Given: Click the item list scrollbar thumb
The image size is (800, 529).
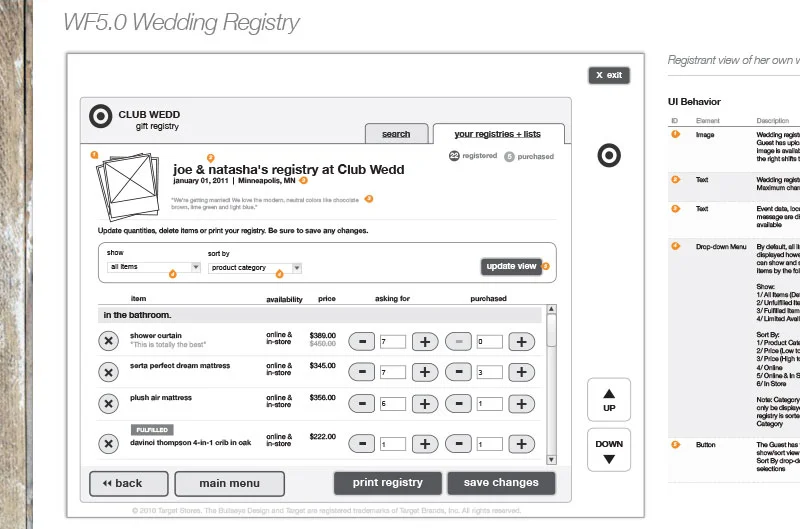Looking at the screenshot, I should [x=551, y=331].
